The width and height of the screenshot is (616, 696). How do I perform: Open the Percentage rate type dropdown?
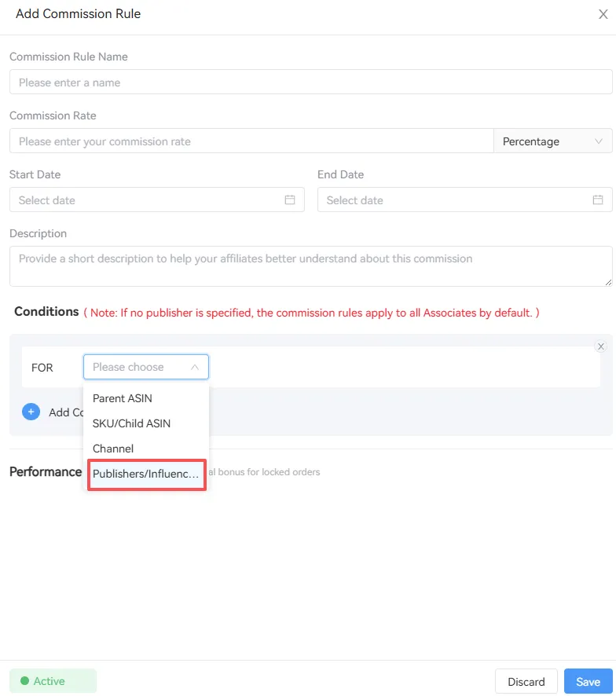pyautogui.click(x=552, y=141)
